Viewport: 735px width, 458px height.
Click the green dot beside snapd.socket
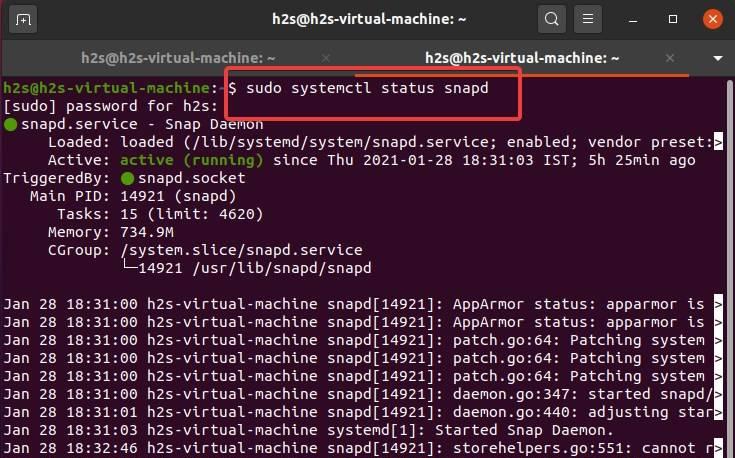[x=127, y=179]
